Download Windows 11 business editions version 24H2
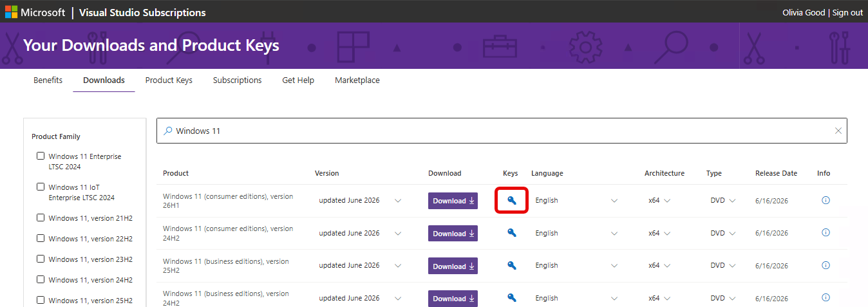This screenshot has height=307, width=868. [x=453, y=299]
